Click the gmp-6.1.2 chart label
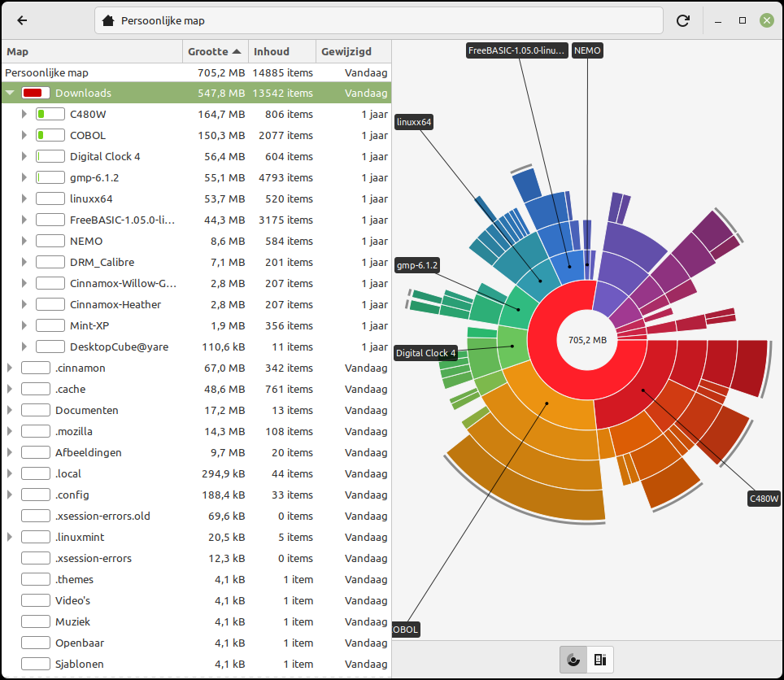 pyautogui.click(x=417, y=265)
